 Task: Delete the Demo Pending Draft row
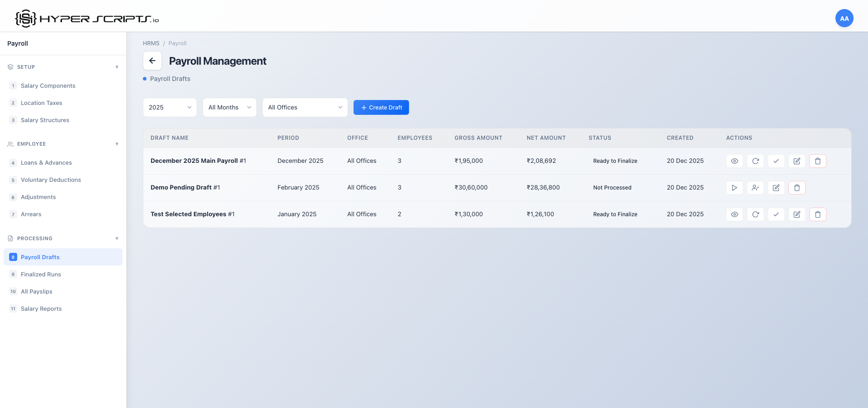point(797,188)
